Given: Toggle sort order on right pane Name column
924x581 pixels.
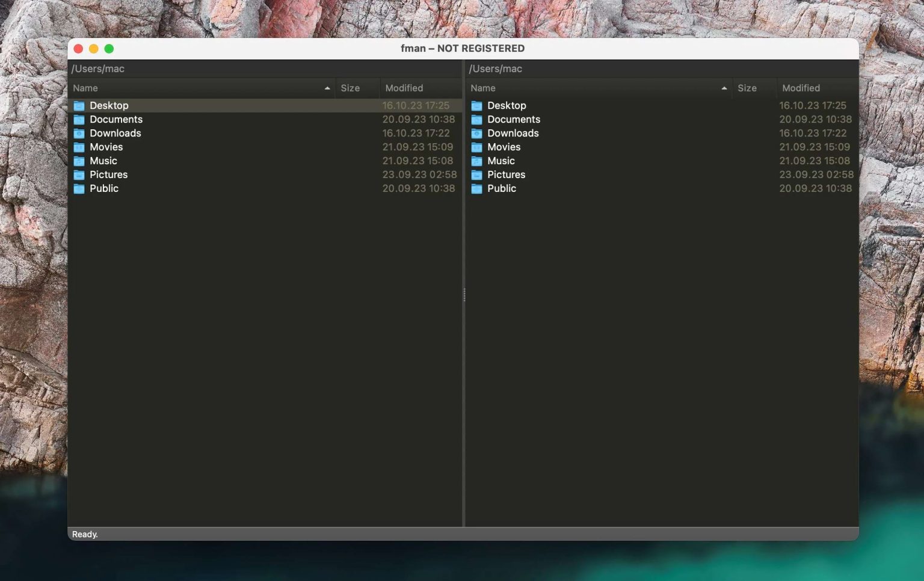Looking at the screenshot, I should tap(482, 88).
